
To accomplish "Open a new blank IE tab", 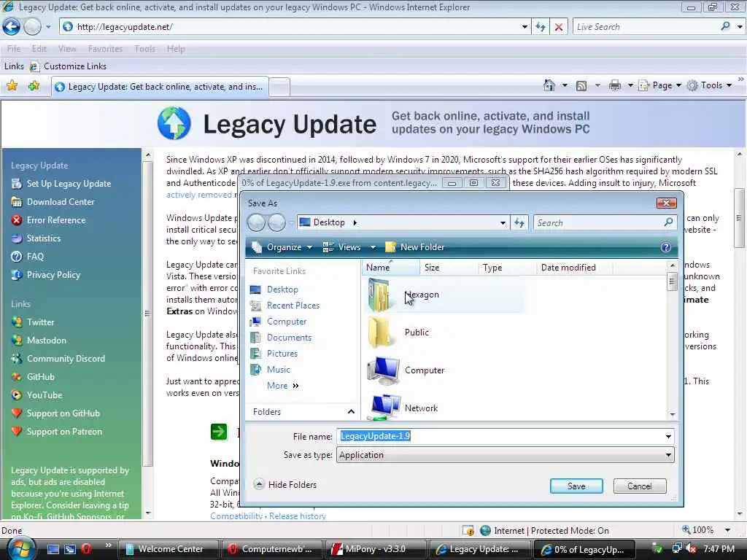I will click(279, 87).
